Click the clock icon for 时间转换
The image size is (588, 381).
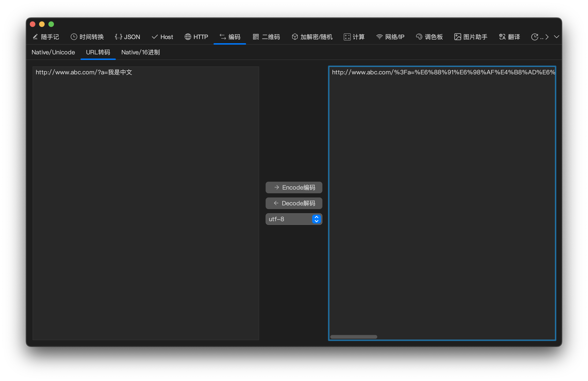[74, 37]
